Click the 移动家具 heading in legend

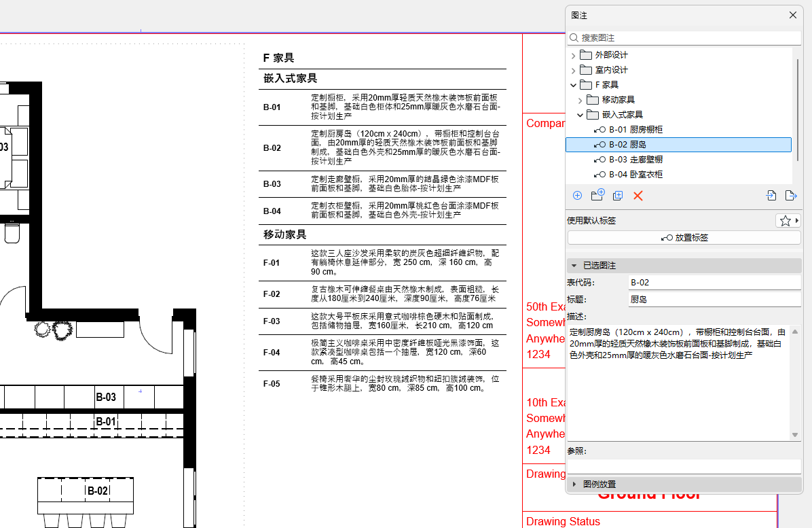coord(285,234)
